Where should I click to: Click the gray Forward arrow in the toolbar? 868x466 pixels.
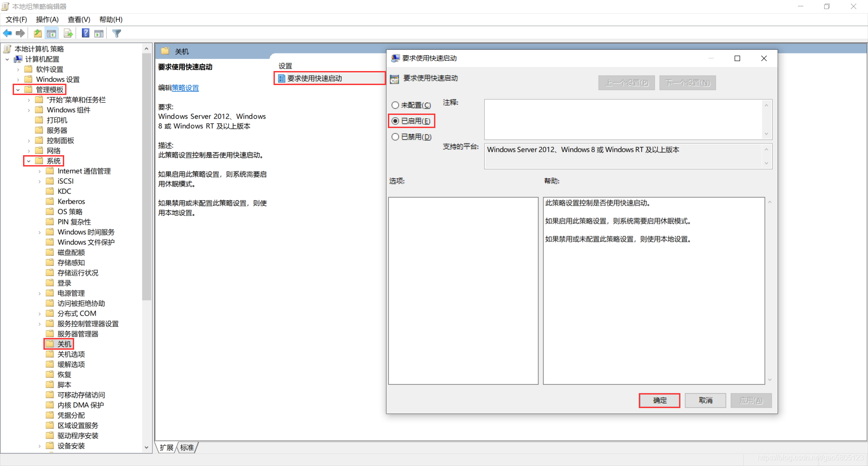click(20, 33)
